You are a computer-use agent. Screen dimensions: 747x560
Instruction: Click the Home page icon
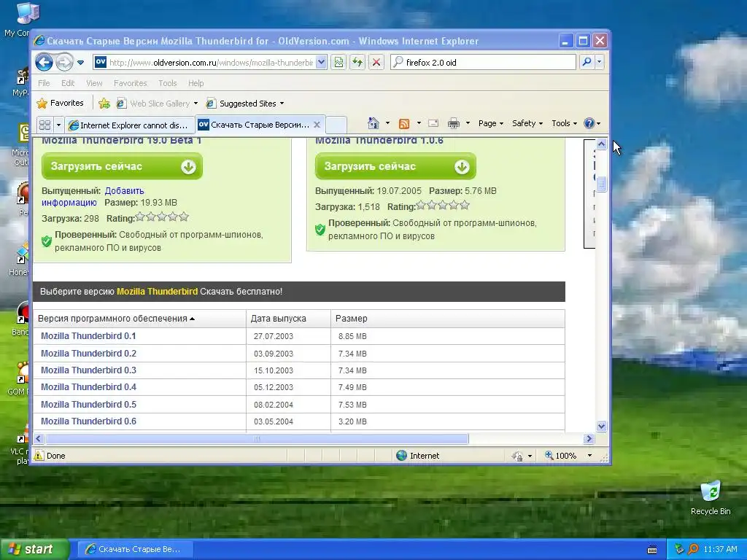[373, 123]
